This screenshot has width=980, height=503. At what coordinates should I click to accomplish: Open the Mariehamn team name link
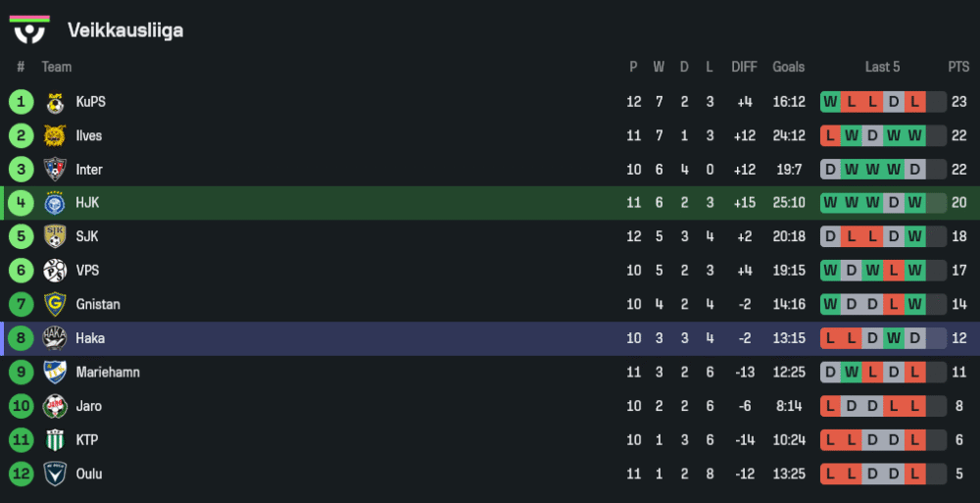[x=108, y=373]
